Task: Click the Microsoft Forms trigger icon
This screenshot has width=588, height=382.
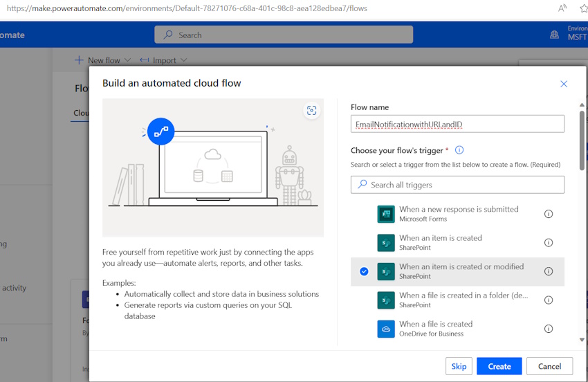Action: click(x=386, y=214)
